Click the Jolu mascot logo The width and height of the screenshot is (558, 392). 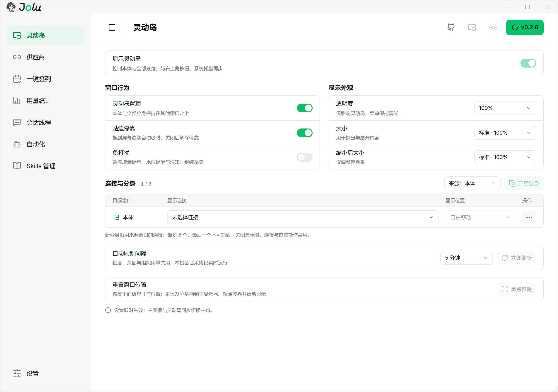click(x=11, y=7)
